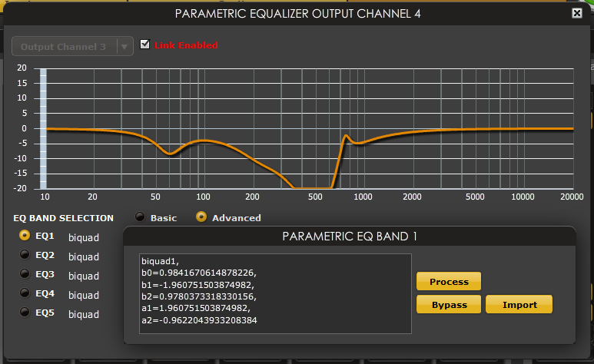Select the Basic mode radio button

tap(140, 217)
